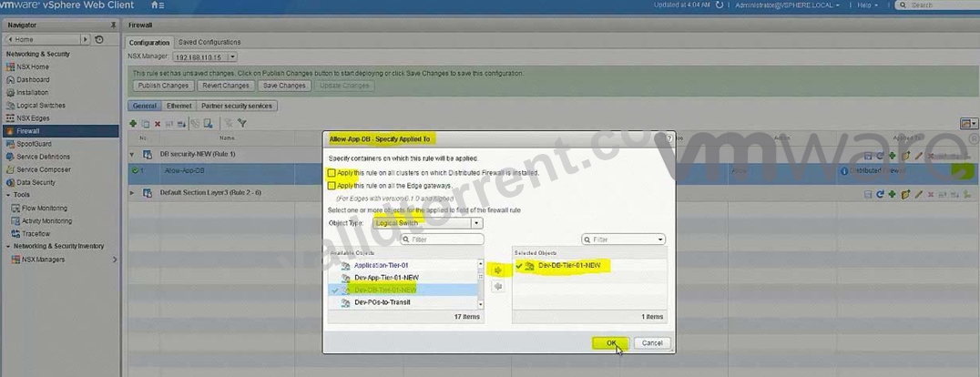Viewport: 980px width, 377px height.
Task: Click the refresh icon beside Updated time
Action: coord(720,5)
